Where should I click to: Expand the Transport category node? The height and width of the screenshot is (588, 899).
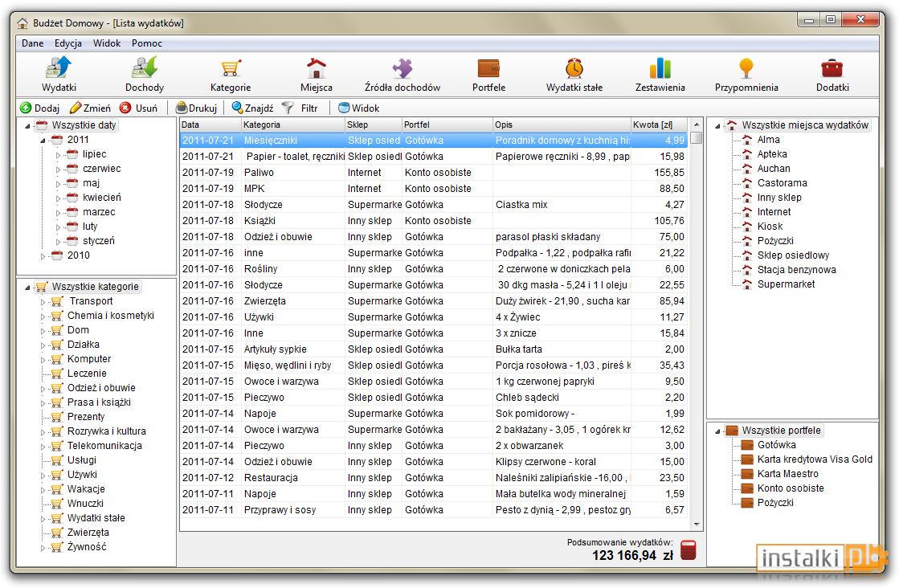pyautogui.click(x=43, y=301)
